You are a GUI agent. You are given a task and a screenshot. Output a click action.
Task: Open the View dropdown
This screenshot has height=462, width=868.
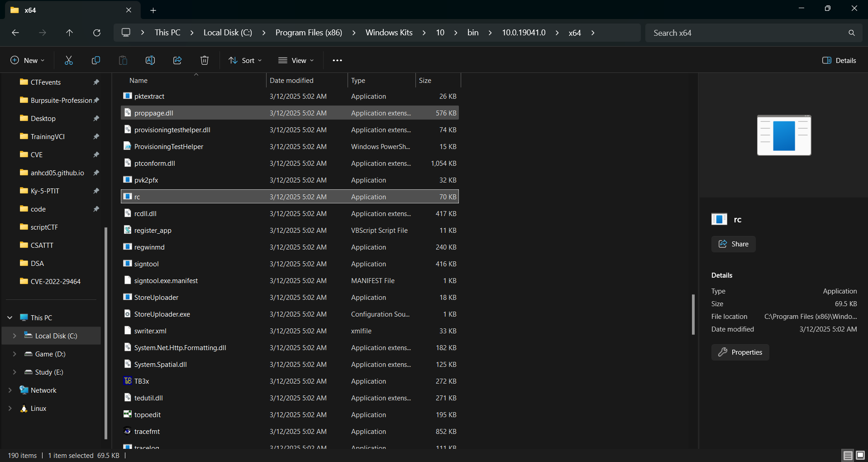pyautogui.click(x=296, y=60)
